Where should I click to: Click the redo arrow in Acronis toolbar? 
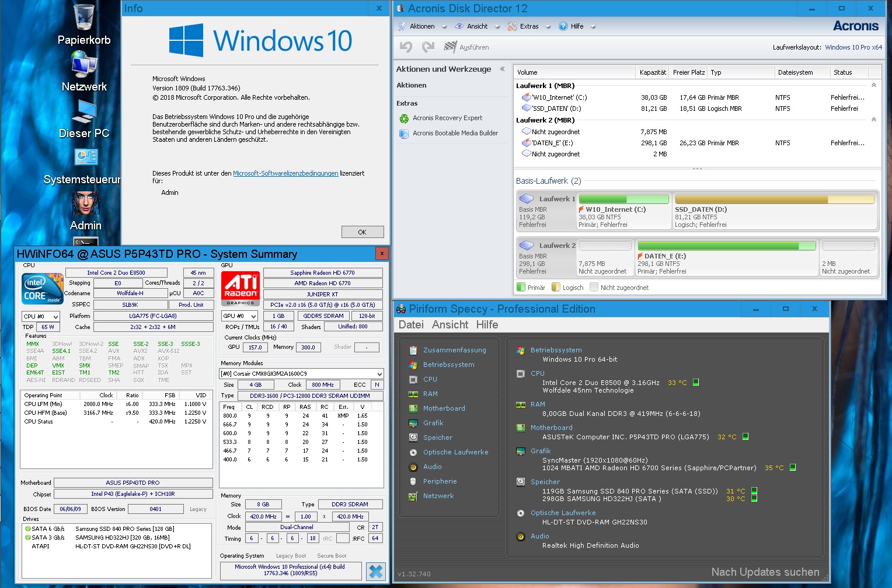click(x=428, y=47)
